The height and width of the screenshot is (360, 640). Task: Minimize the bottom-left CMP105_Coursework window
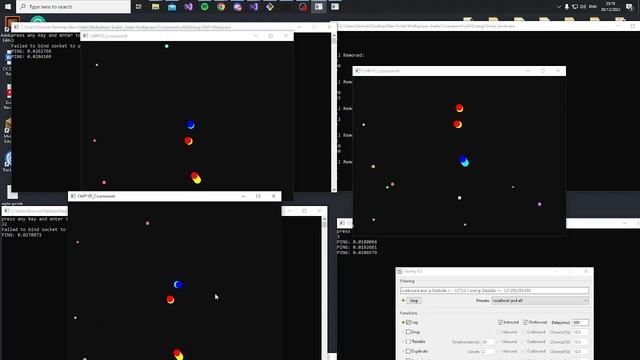(x=244, y=196)
